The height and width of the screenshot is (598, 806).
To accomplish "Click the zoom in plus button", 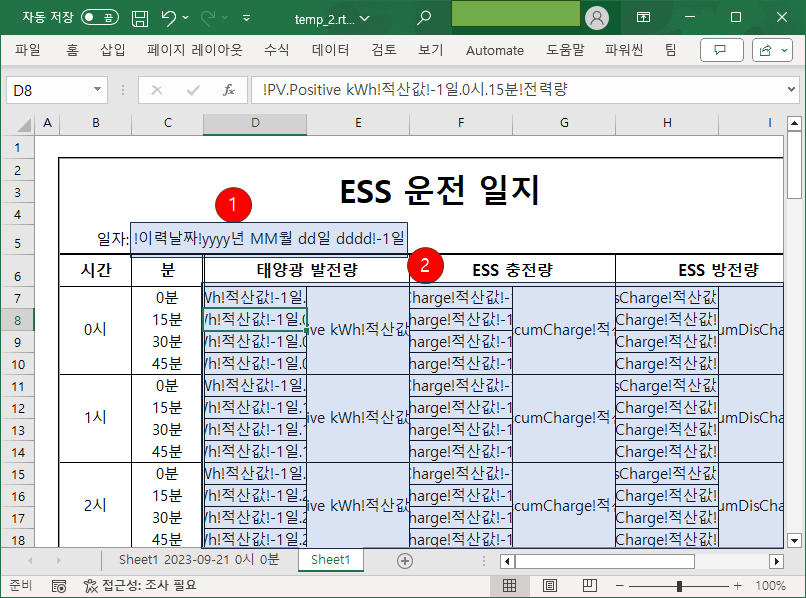I will [x=738, y=586].
